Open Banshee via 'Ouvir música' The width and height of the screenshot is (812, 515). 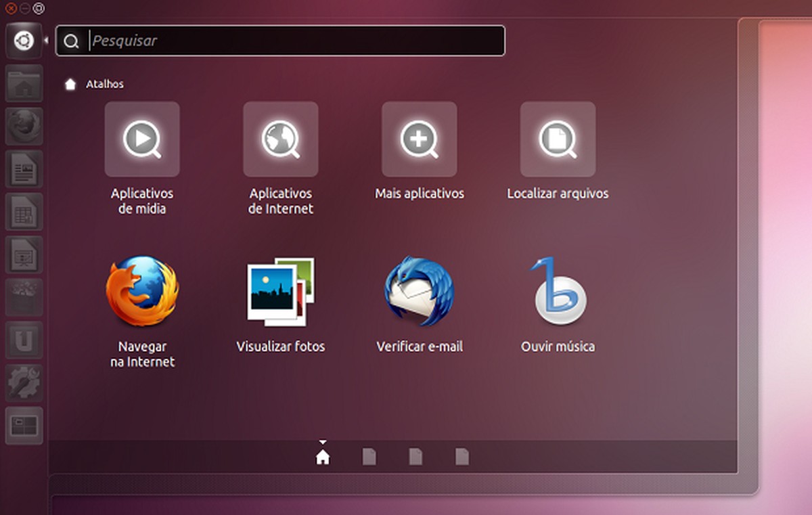(557, 291)
